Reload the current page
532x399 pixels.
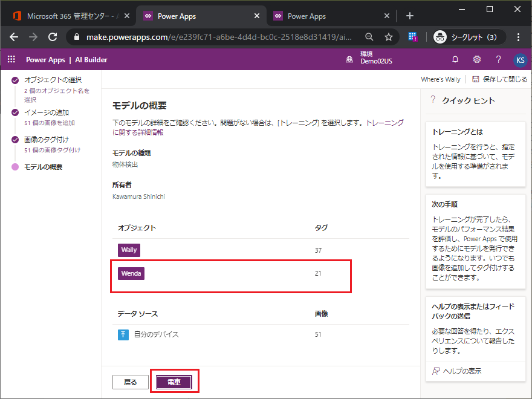53,37
